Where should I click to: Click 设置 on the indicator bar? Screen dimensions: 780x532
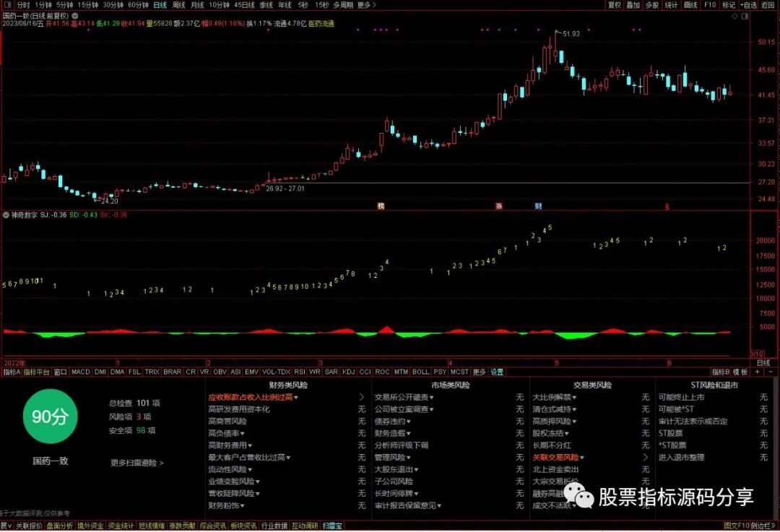(x=497, y=372)
